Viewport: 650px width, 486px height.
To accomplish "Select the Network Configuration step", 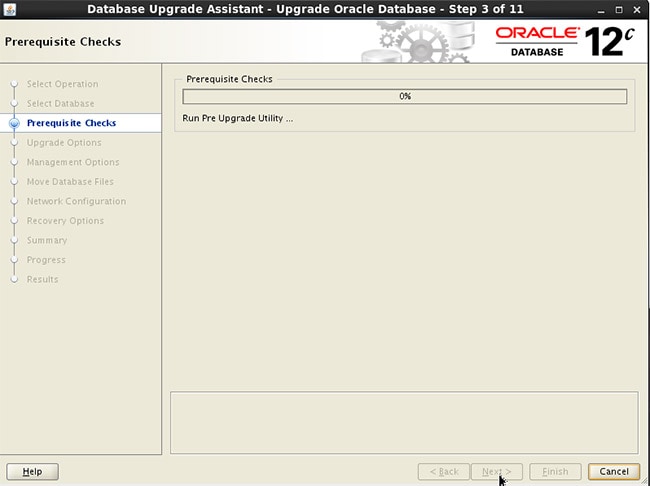I will [x=76, y=201].
